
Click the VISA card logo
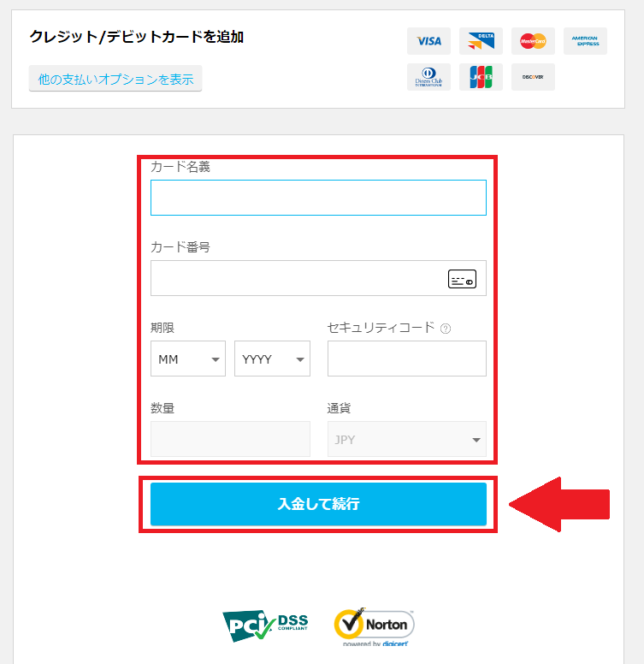428,41
